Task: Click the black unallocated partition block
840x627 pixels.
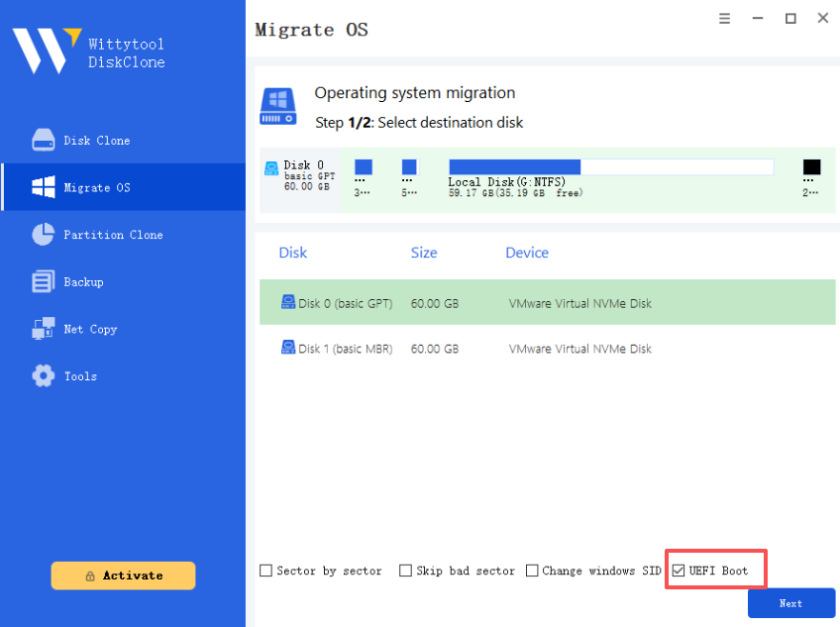Action: [811, 167]
